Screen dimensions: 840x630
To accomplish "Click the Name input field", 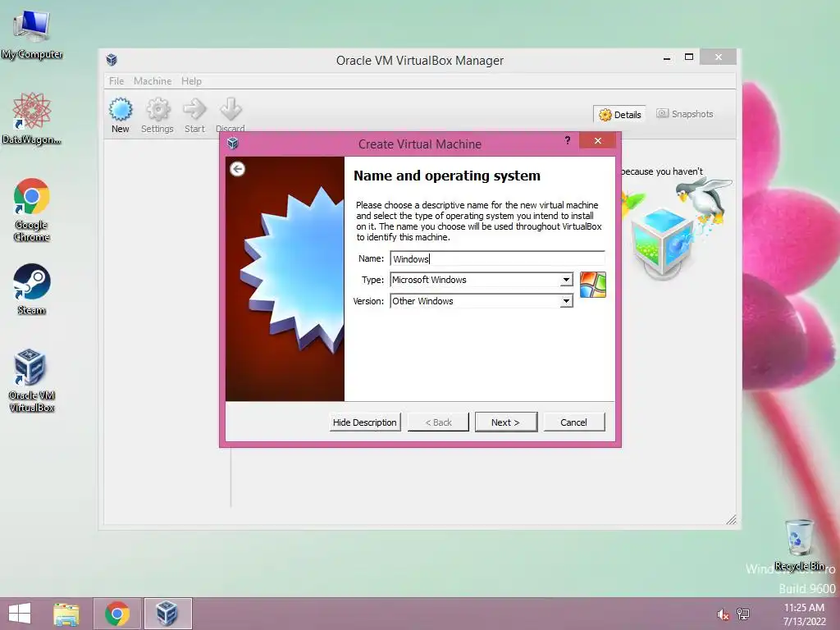I will pyautogui.click(x=497, y=258).
